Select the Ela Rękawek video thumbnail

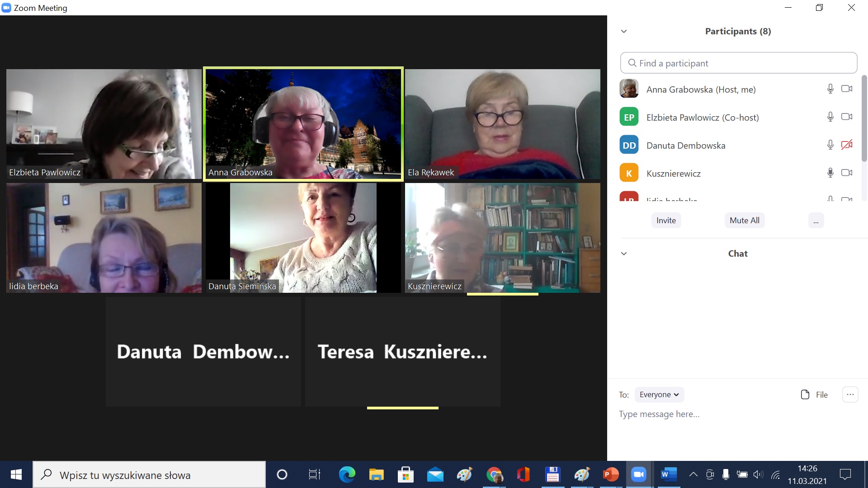(x=502, y=124)
